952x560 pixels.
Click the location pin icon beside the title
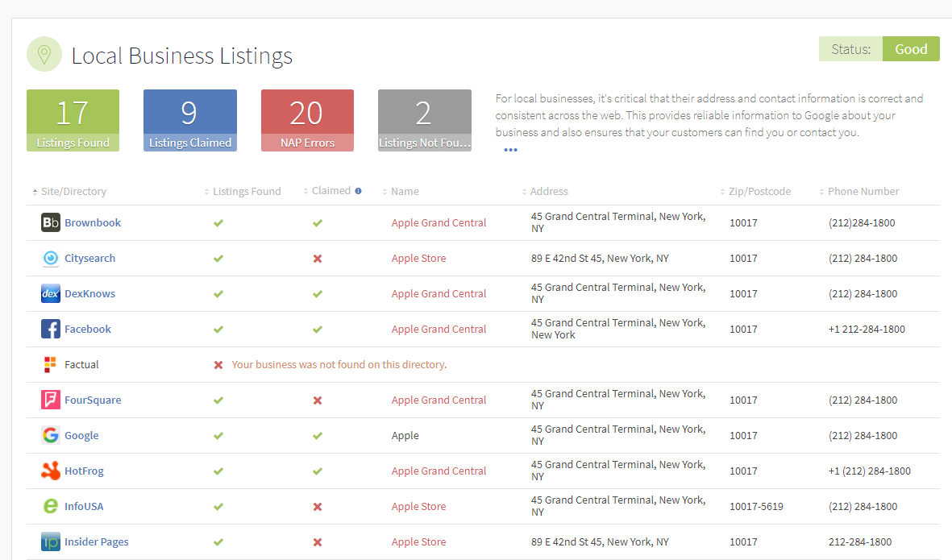coord(44,55)
